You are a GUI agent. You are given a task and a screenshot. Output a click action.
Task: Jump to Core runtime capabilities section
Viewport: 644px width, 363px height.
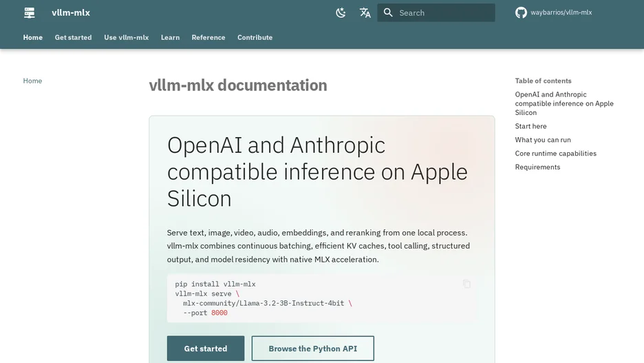tap(555, 154)
